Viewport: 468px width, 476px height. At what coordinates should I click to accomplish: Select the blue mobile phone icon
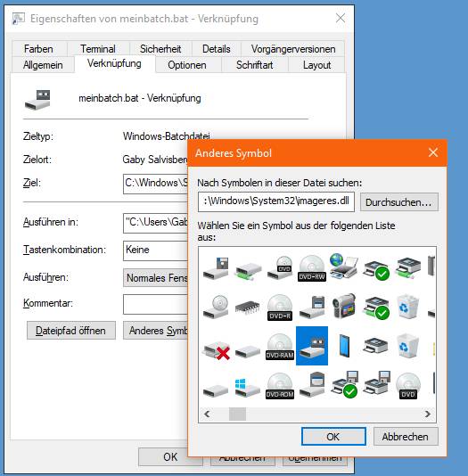pos(344,346)
